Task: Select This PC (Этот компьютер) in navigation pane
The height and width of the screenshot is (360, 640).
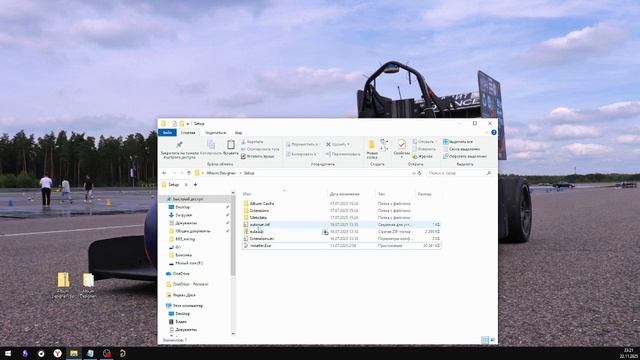Action: (x=188, y=306)
